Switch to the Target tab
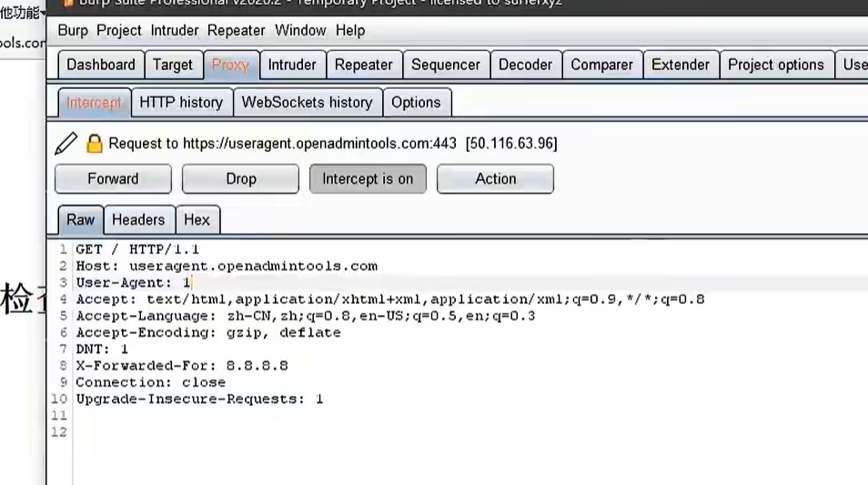The width and height of the screenshot is (868, 485). click(x=173, y=65)
